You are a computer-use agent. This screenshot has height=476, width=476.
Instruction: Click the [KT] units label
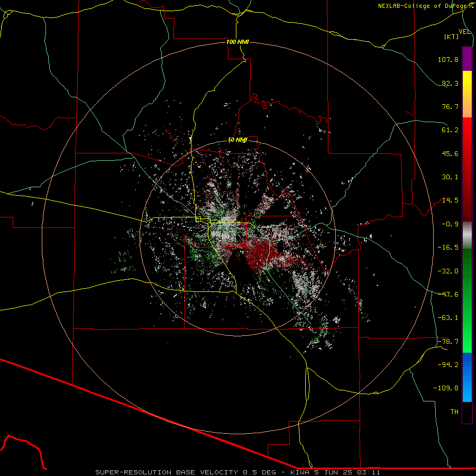click(452, 36)
